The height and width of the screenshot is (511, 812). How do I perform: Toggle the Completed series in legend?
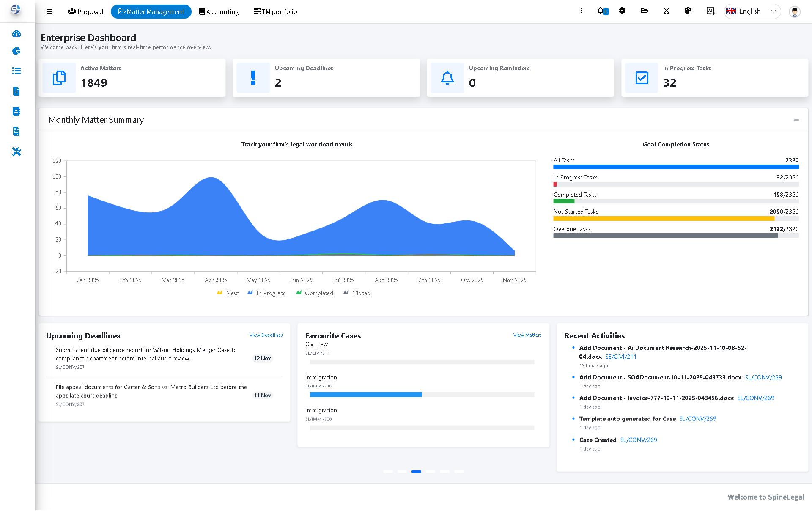tap(315, 293)
